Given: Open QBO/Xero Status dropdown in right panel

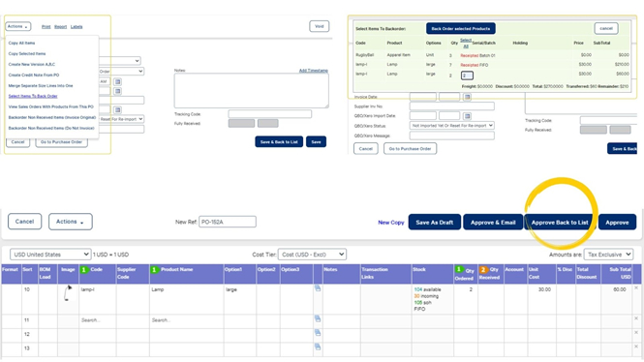Looking at the screenshot, I should [x=452, y=126].
